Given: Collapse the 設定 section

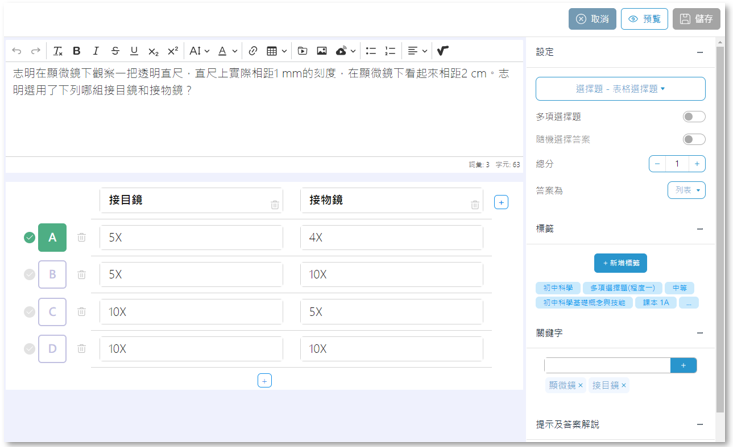Looking at the screenshot, I should [700, 52].
